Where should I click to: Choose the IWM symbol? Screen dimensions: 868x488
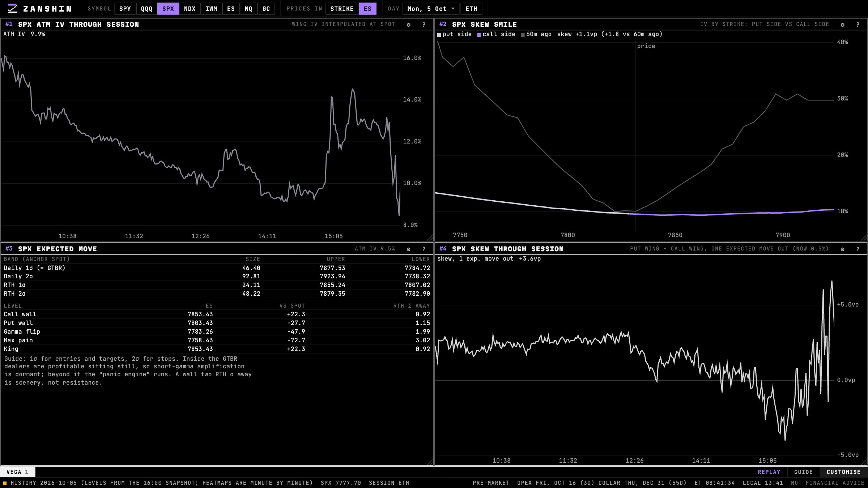coord(212,9)
